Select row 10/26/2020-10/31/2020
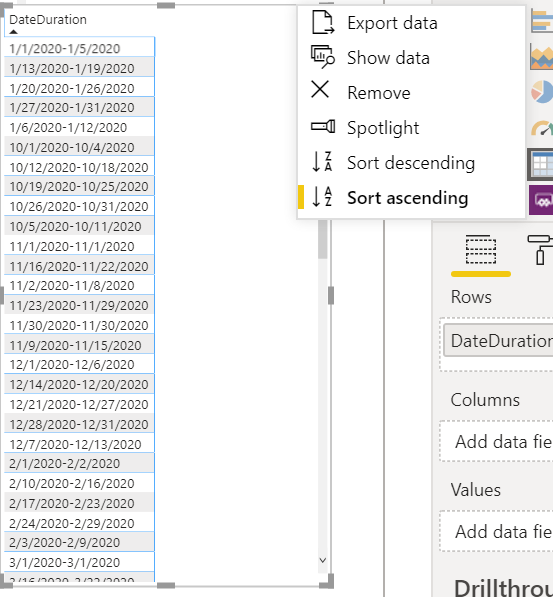This screenshot has width=553, height=597. pos(79,206)
